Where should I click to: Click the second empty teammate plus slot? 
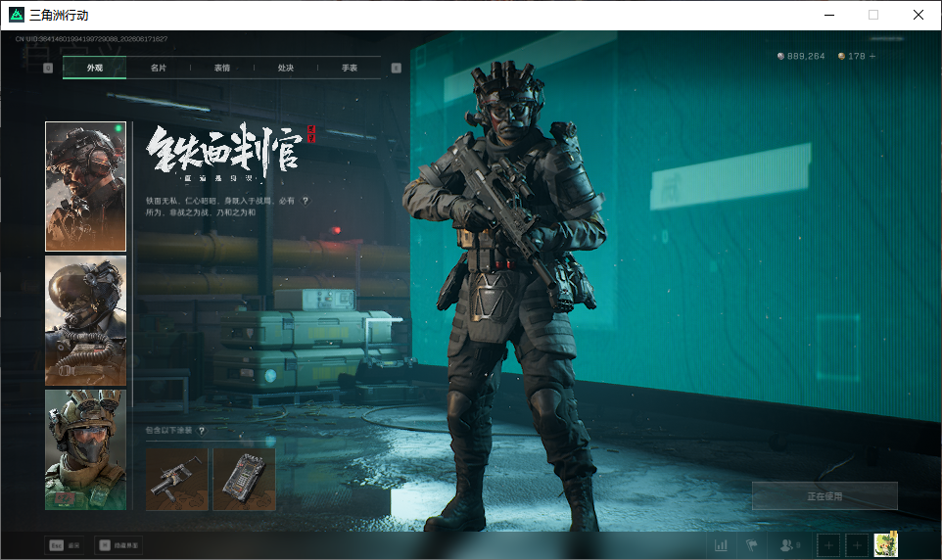[857, 545]
